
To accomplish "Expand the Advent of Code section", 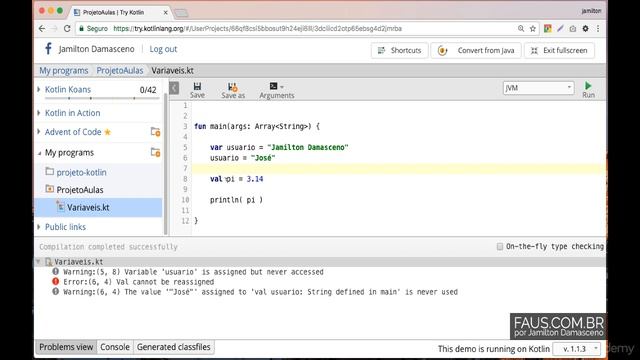I will click(39, 131).
